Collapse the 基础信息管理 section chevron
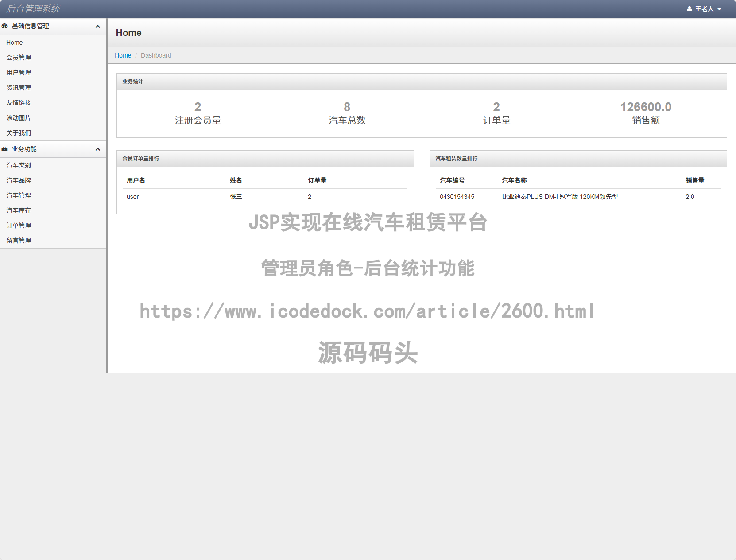The width and height of the screenshot is (736, 560). click(97, 27)
